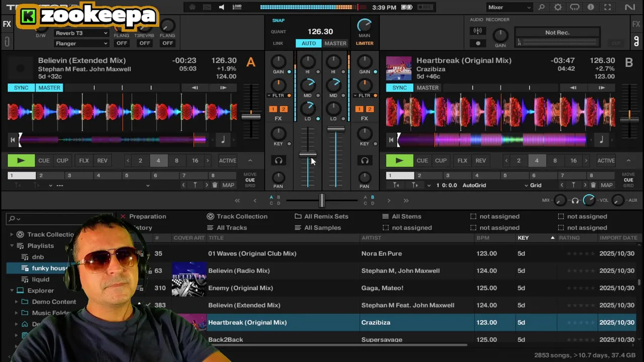The height and width of the screenshot is (362, 644).
Task: Enable FLX flux mode on Deck A
Action: (x=84, y=160)
